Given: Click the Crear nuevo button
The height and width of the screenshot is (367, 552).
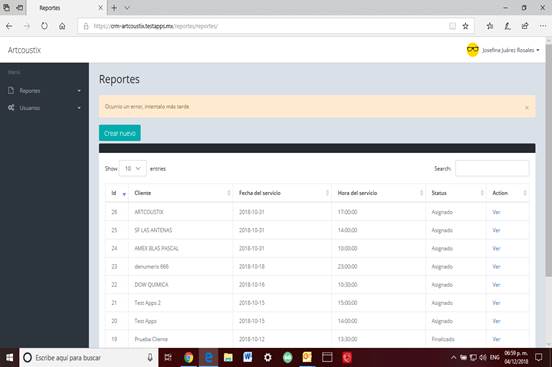Looking at the screenshot, I should [120, 133].
